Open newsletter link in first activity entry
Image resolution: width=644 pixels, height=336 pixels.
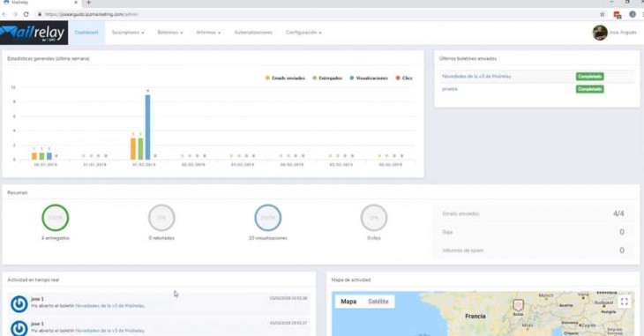tap(109, 306)
